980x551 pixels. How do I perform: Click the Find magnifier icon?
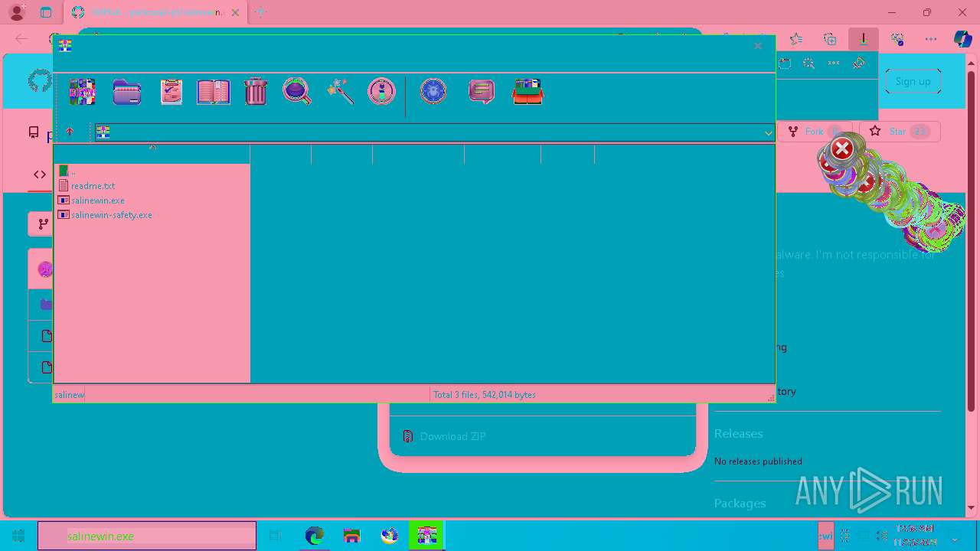coord(297,91)
